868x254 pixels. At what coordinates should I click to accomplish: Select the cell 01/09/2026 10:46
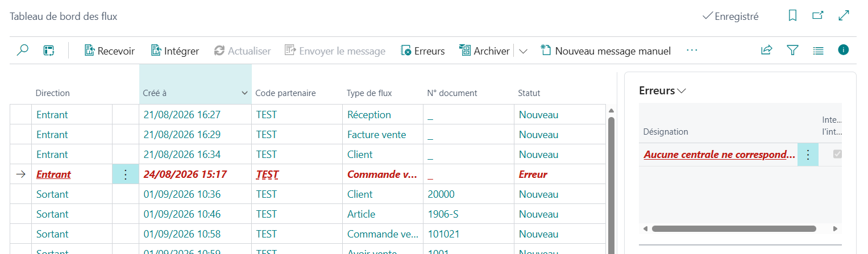point(195,214)
